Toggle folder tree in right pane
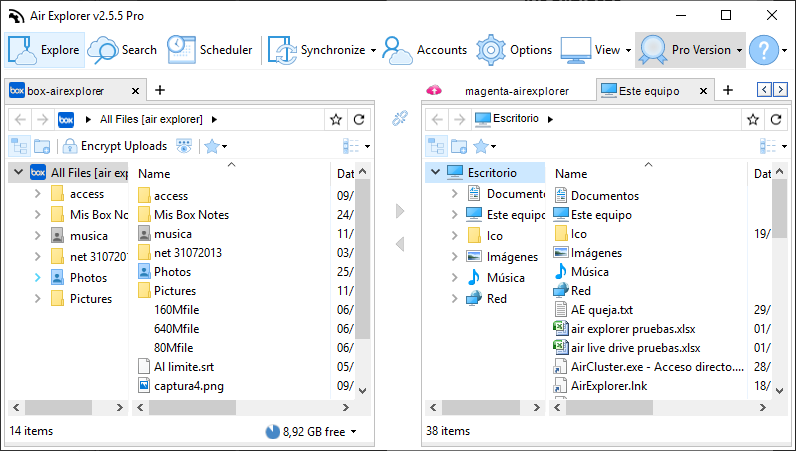 pos(436,146)
